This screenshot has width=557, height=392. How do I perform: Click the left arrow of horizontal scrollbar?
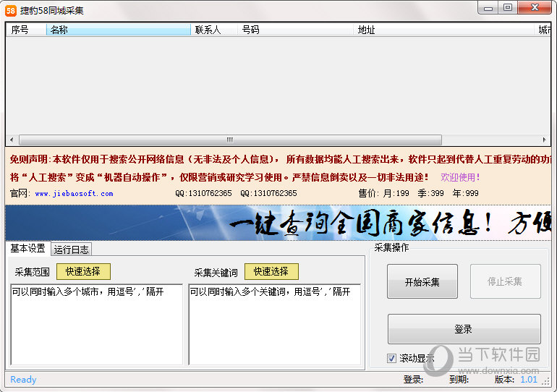(12, 140)
